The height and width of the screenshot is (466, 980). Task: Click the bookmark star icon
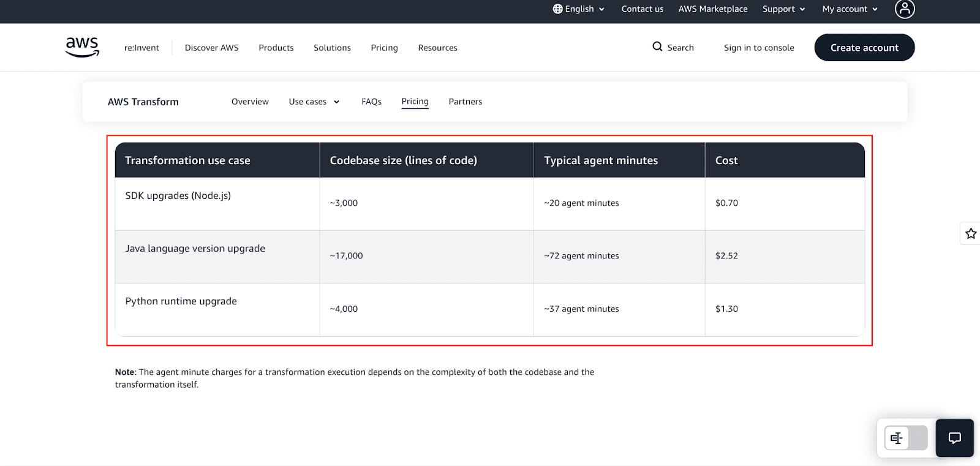point(971,233)
